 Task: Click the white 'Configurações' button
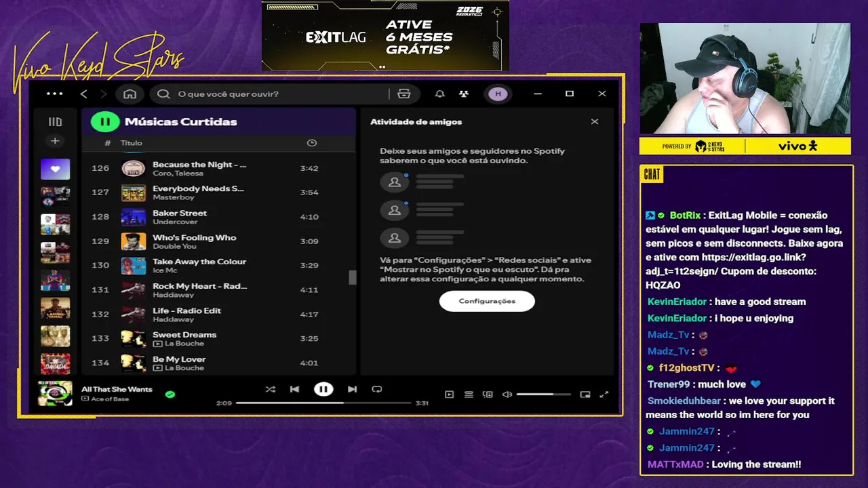[x=487, y=301]
